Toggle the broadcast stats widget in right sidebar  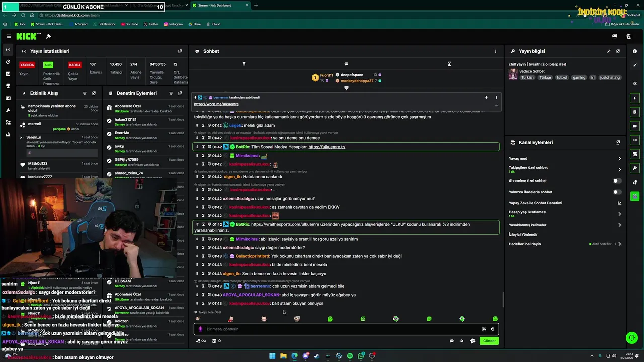coord(635,140)
